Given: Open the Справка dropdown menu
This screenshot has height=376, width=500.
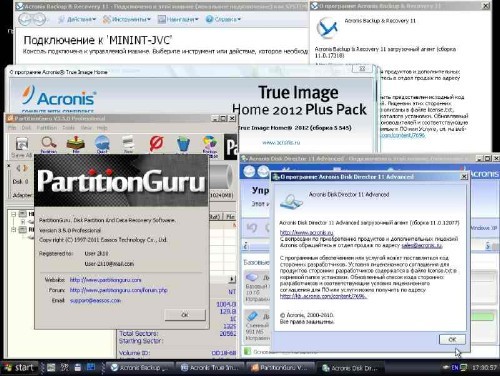Looking at the screenshot, I should pos(223,19).
